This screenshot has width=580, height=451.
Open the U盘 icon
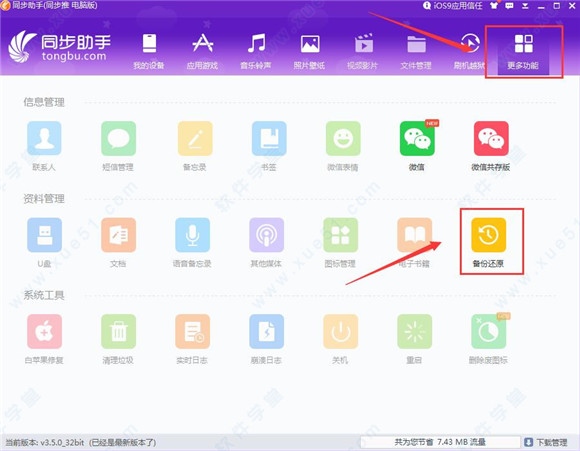point(44,235)
